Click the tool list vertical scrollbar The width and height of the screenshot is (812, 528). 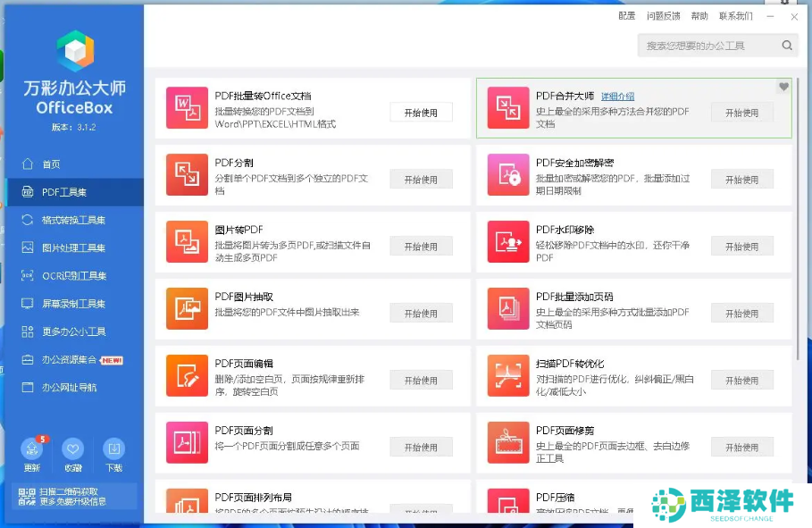click(798, 219)
